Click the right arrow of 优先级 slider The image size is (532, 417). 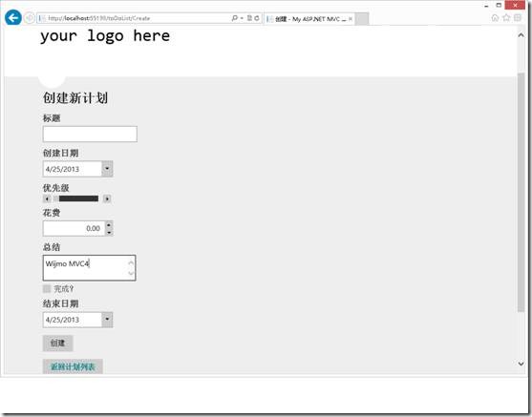[107, 198]
